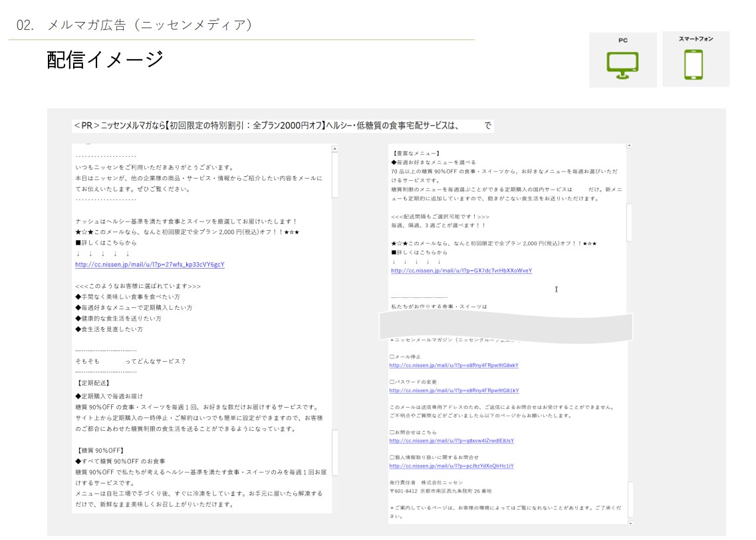Image resolution: width=756 pixels, height=540 pixels.
Task: Click the bullet 毎週好きなメニューで定期購入したい方
Action: pos(134,307)
